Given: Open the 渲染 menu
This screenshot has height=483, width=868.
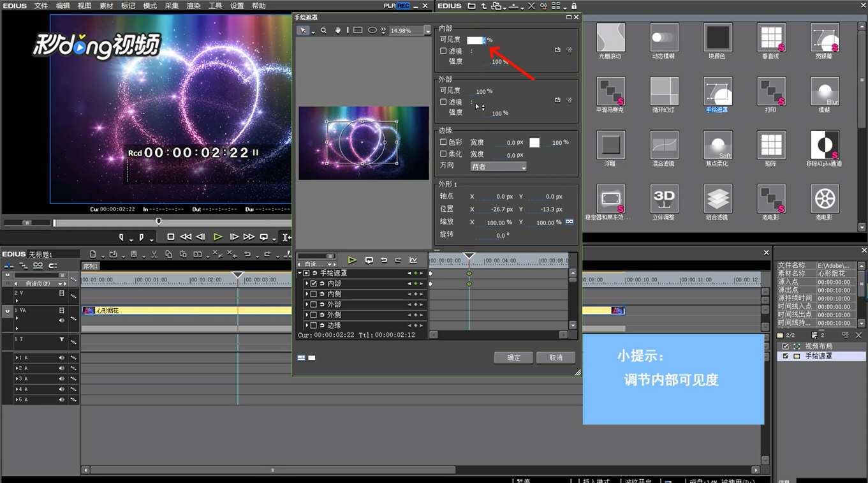Looking at the screenshot, I should [x=193, y=6].
